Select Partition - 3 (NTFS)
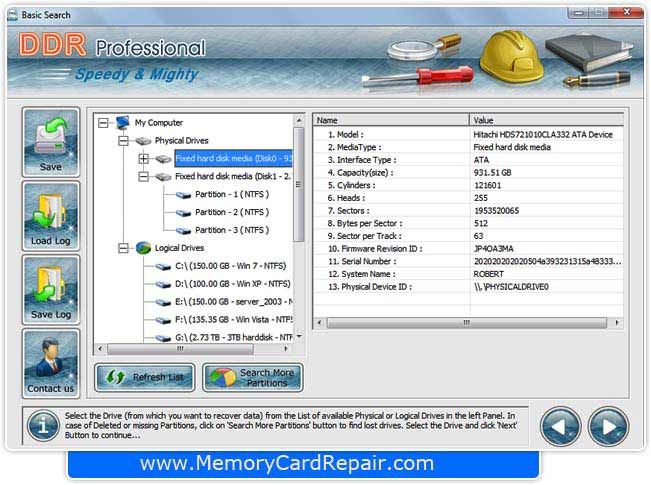 232,230
